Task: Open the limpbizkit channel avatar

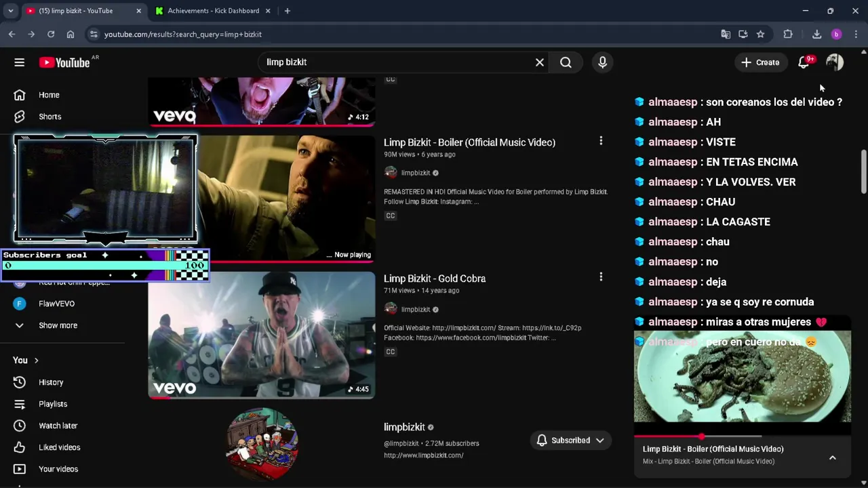Action: click(x=262, y=444)
